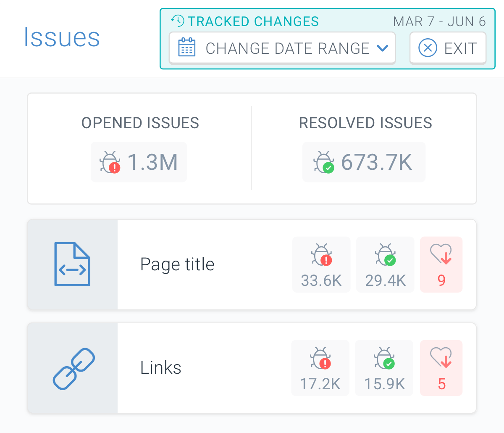Click the Links chain icon
Image resolution: width=504 pixels, height=433 pixels.
click(73, 368)
